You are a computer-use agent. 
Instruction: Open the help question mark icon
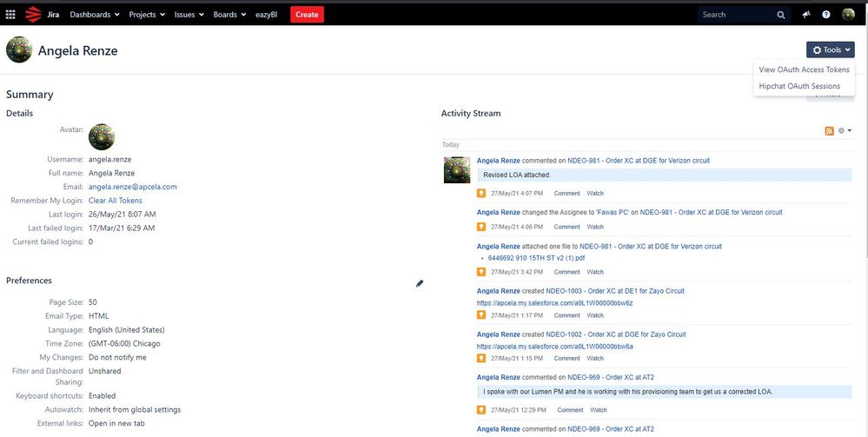(x=826, y=15)
